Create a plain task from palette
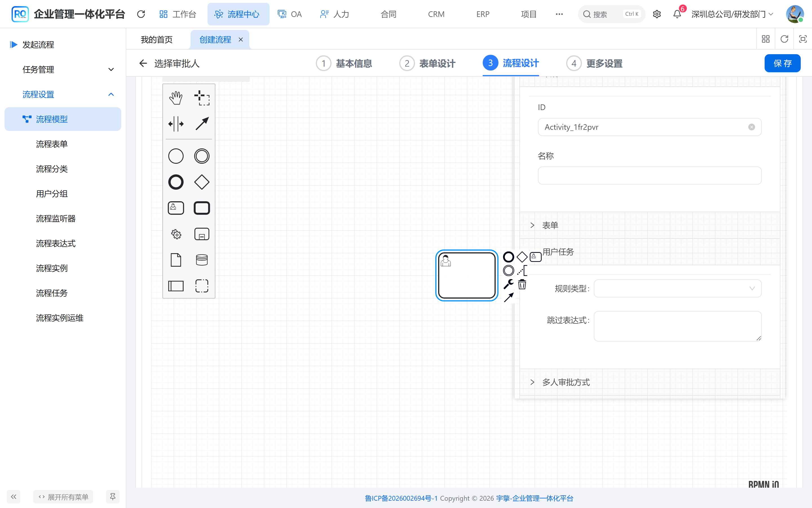This screenshot has height=508, width=812. (x=202, y=208)
